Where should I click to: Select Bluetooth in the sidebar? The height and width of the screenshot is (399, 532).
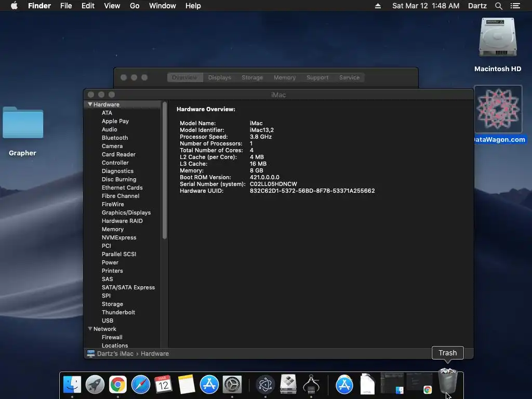coord(115,138)
